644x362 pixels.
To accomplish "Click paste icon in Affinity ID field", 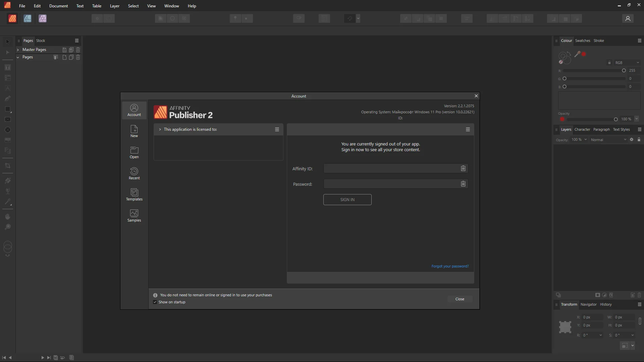I will coord(463,168).
